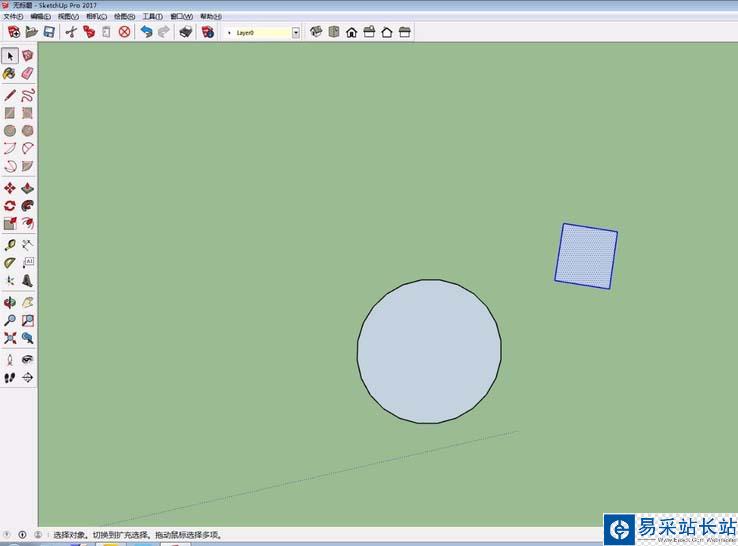The image size is (738, 546).
Task: Select the Rotated Rectangle tool
Action: point(27,113)
